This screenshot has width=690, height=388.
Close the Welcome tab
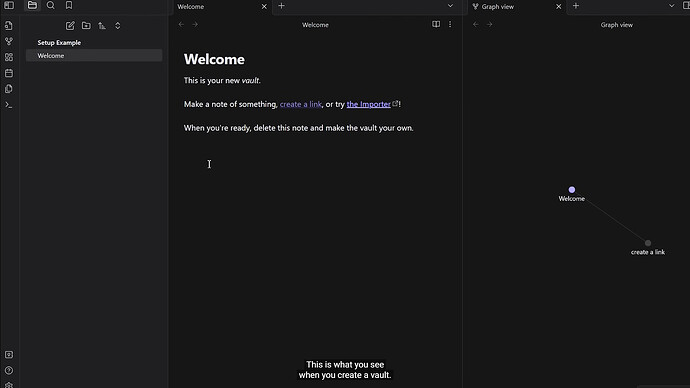point(264,7)
